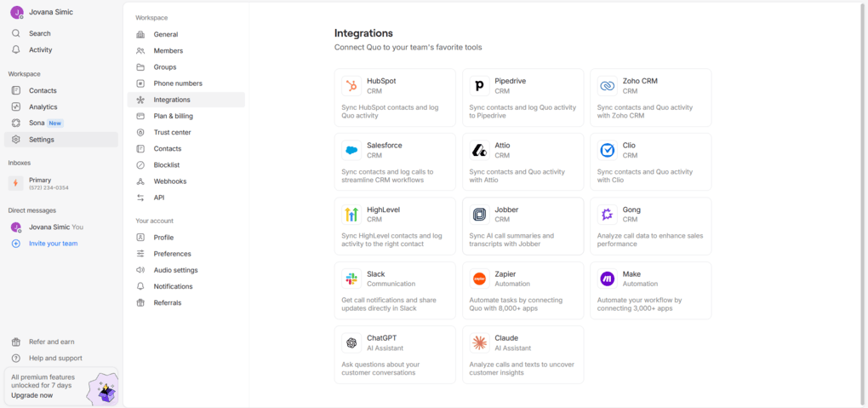
Task: Click the Attio logo icon
Action: (479, 150)
